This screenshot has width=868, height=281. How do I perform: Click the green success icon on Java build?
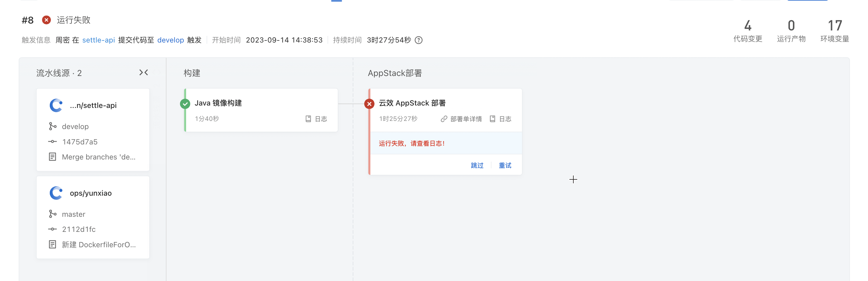[185, 104]
